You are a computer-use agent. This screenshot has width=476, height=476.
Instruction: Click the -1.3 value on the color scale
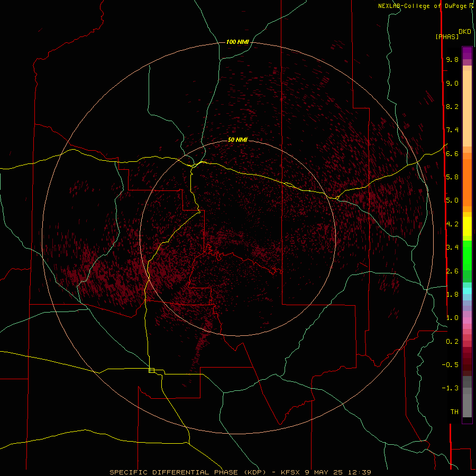[x=450, y=388]
